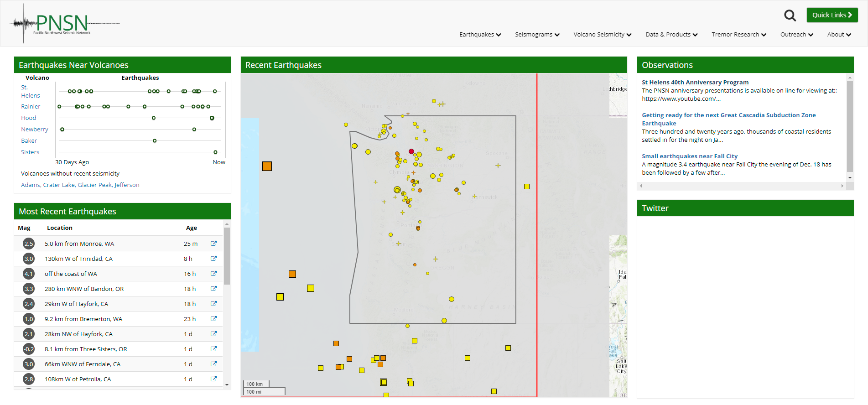Open external link for Bremerton, WA earthquake
The width and height of the screenshot is (868, 405).
[213, 319]
